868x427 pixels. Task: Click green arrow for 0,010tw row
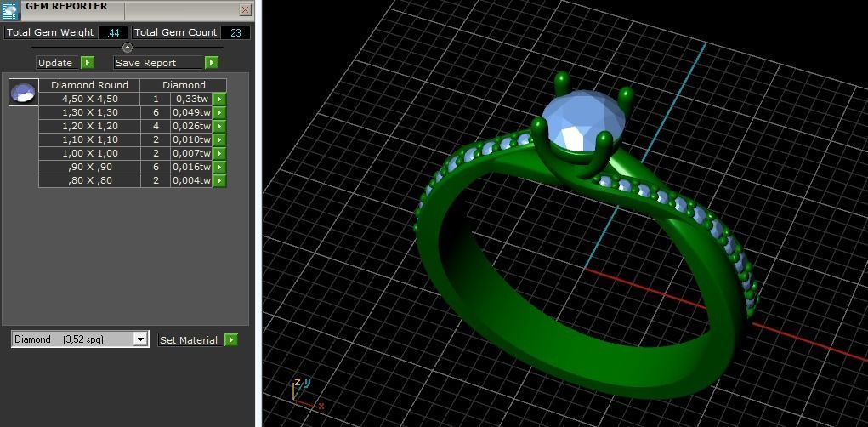220,139
